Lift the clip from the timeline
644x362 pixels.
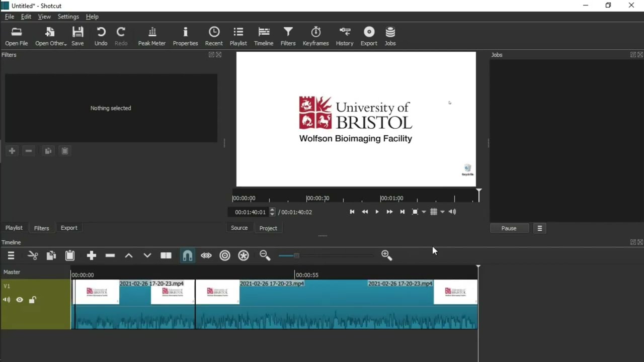129,255
